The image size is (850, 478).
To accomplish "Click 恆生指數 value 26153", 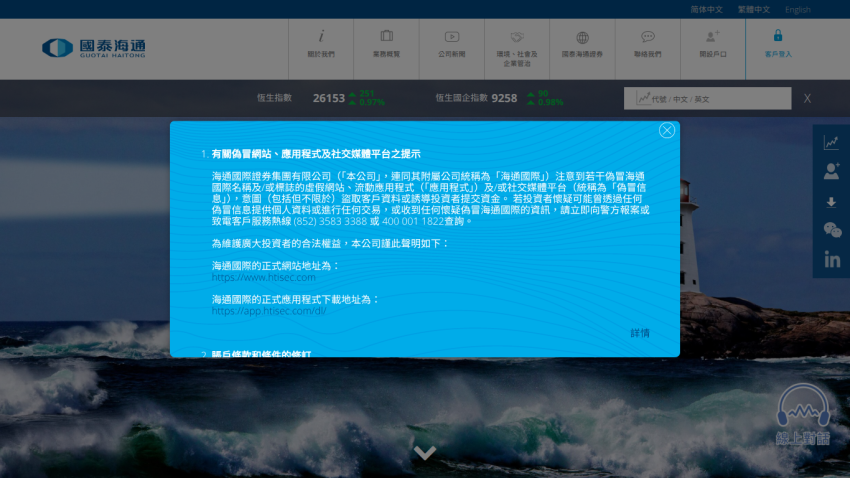I will tap(329, 98).
